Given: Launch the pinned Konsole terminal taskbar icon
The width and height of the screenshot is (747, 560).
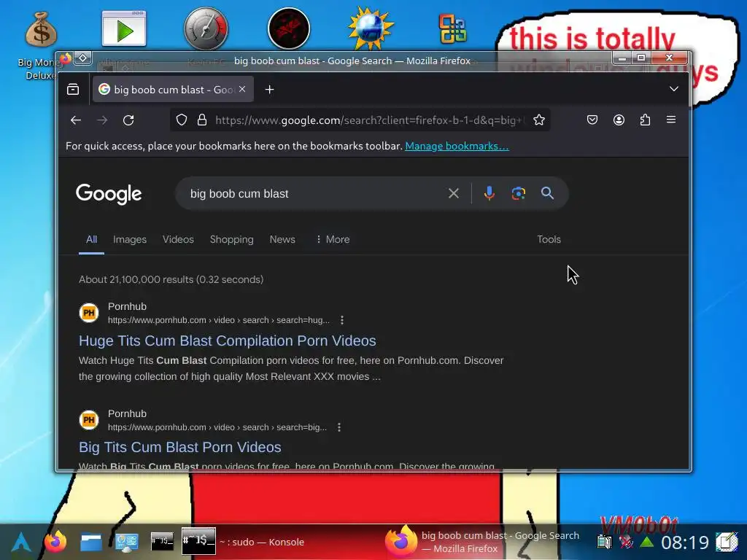Looking at the screenshot, I should (162, 542).
